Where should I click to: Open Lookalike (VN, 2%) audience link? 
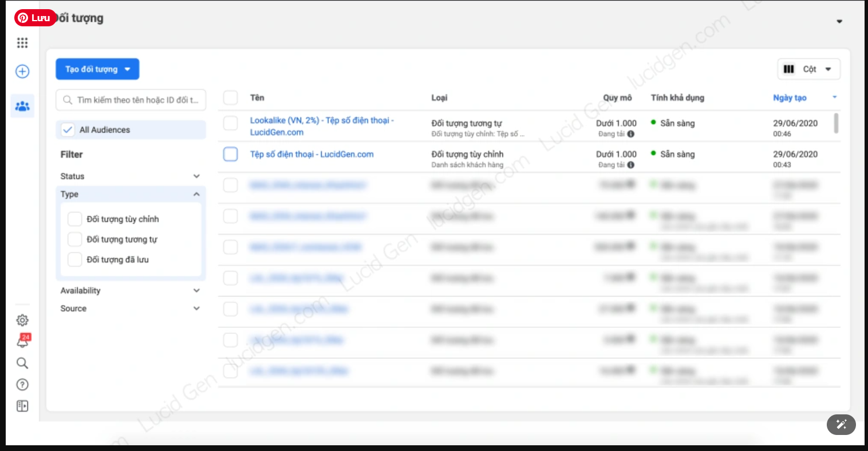tap(321, 121)
